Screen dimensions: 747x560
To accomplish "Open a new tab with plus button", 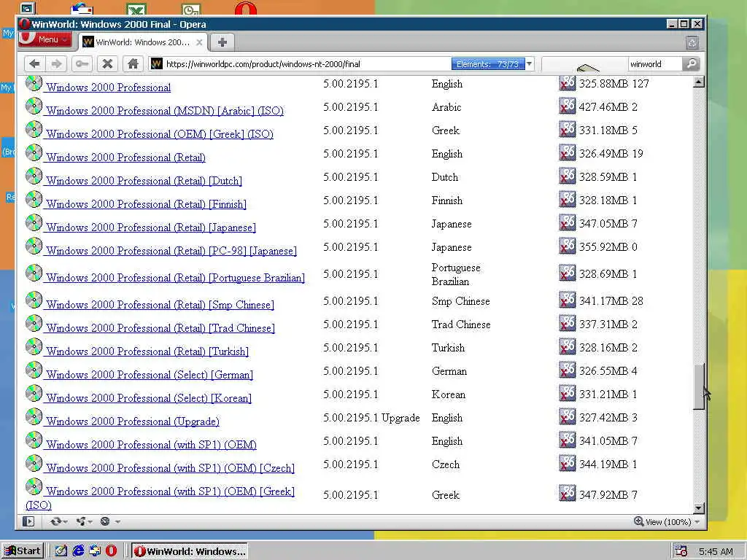I will 222,42.
